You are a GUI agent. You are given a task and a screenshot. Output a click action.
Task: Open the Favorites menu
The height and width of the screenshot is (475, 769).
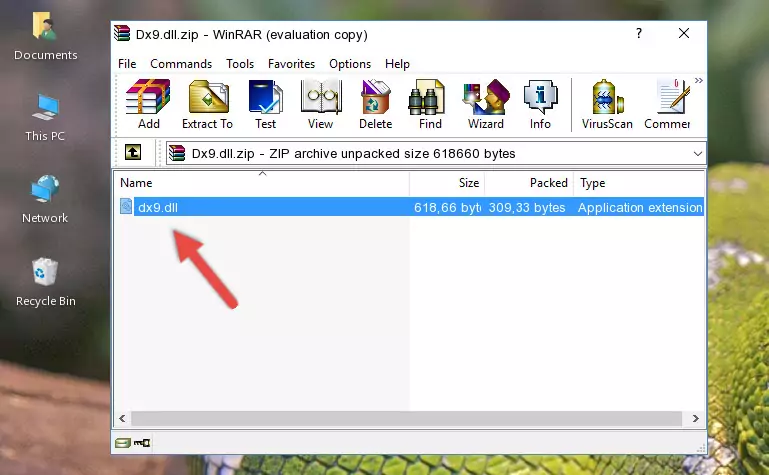[x=291, y=64]
